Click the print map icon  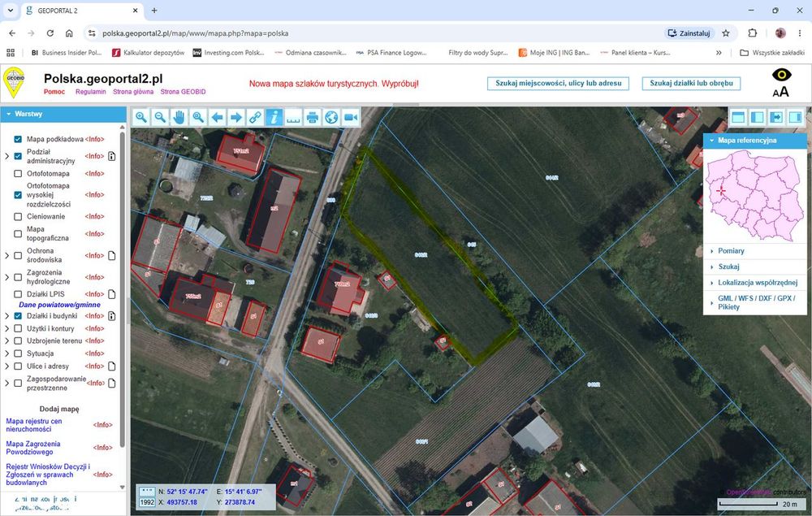pyautogui.click(x=313, y=118)
